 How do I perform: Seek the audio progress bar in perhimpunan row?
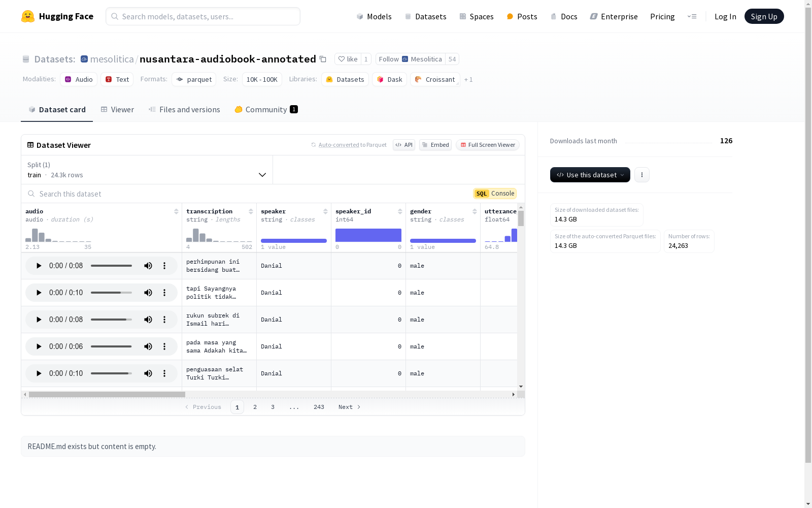pyautogui.click(x=111, y=266)
